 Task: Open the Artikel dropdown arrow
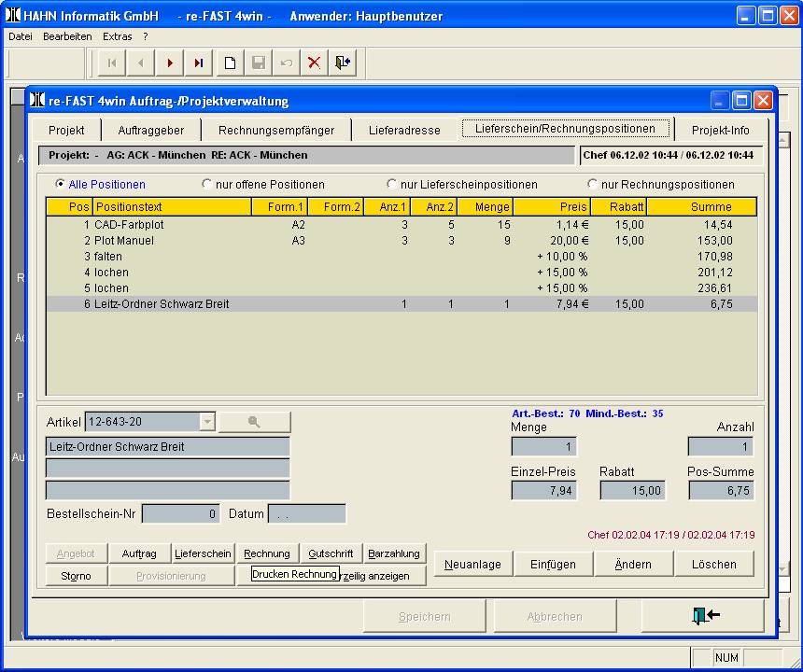[207, 422]
